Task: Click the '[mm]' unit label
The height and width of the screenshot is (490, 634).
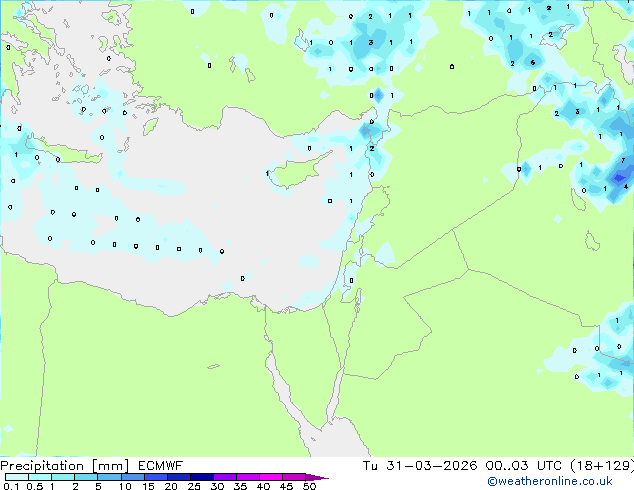Action: (111, 466)
